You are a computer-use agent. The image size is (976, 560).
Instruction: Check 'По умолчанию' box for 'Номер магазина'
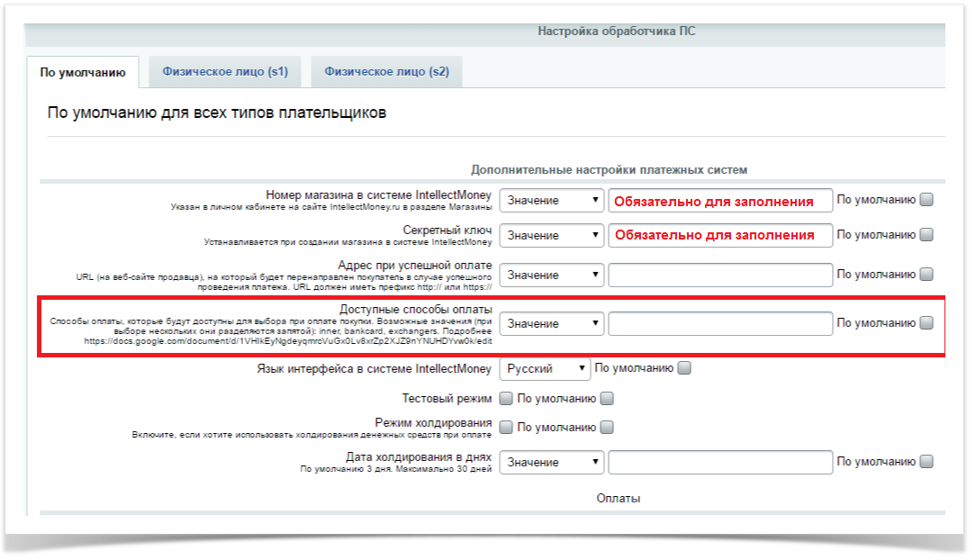(x=926, y=200)
